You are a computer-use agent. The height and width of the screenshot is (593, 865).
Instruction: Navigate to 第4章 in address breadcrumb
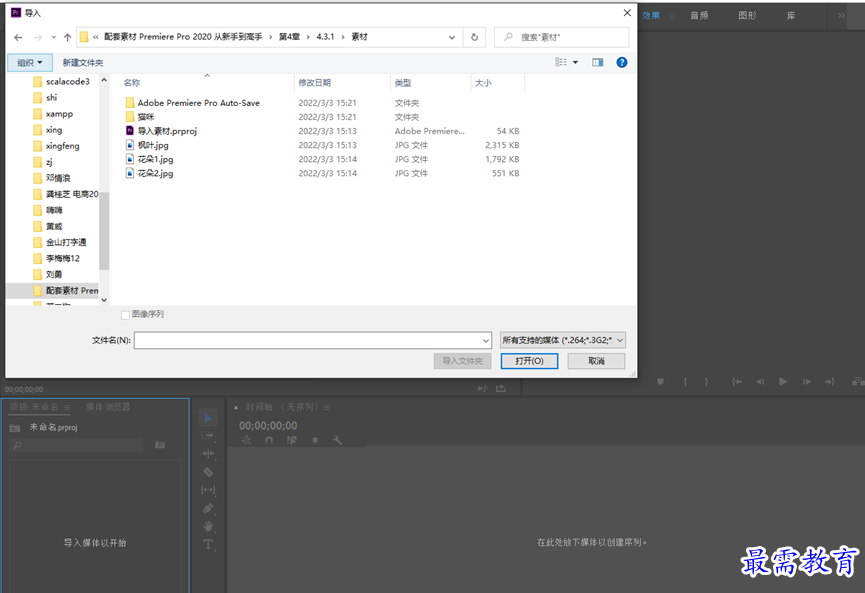(x=289, y=37)
